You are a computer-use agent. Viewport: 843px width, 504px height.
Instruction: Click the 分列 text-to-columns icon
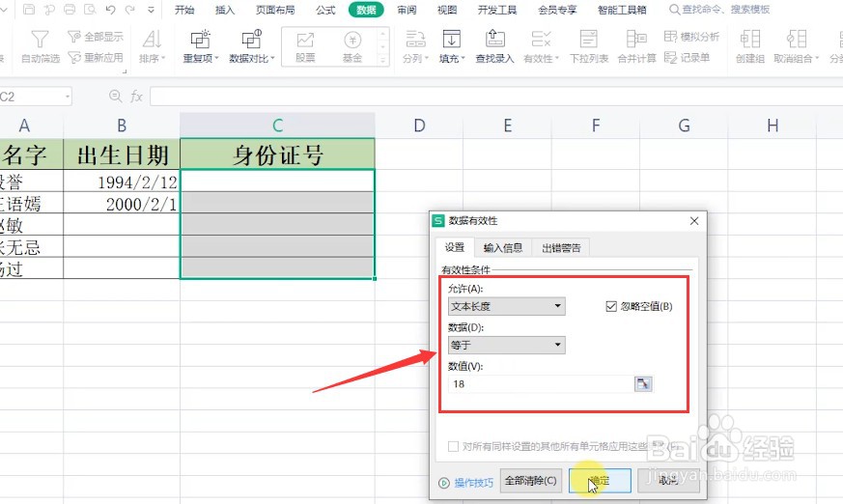(x=415, y=40)
